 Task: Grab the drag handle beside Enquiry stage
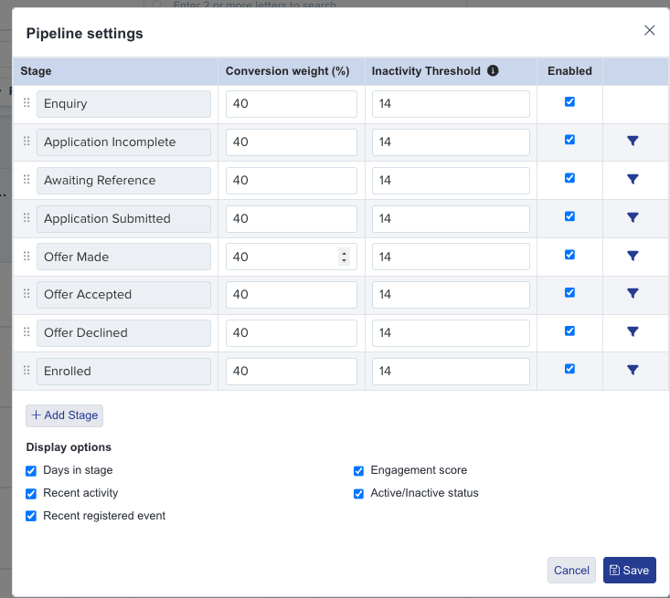point(27,103)
